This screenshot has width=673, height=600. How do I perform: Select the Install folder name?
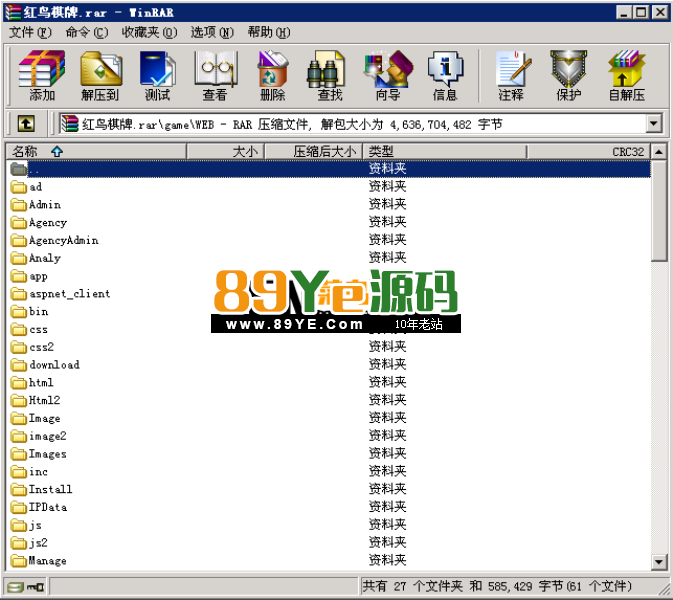click(50, 490)
